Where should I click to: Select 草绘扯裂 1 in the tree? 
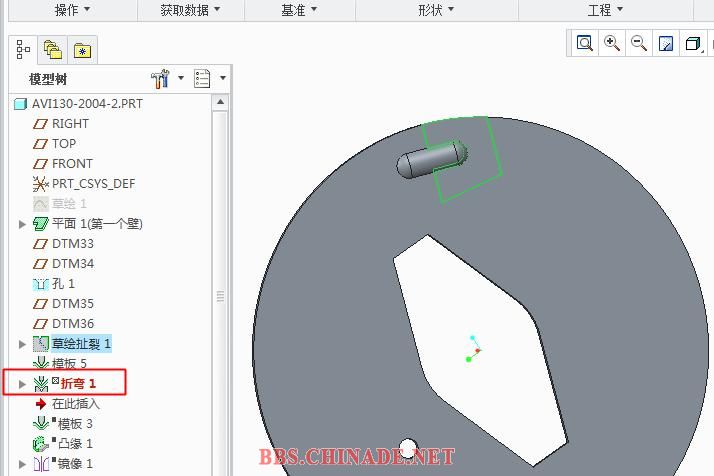pyautogui.click(x=81, y=343)
